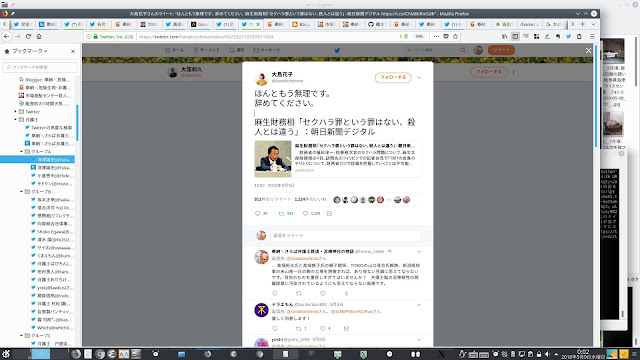Open the Firefox home page icon
The width and height of the screenshot is (640, 360).
[x=39, y=36]
